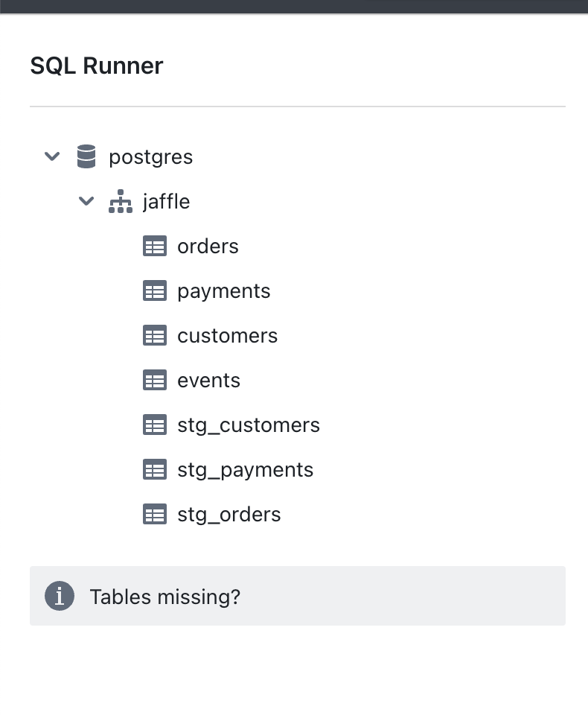Screen dimensions: 588x715
Task: Click the SQL Runner heading
Action: [96, 66]
